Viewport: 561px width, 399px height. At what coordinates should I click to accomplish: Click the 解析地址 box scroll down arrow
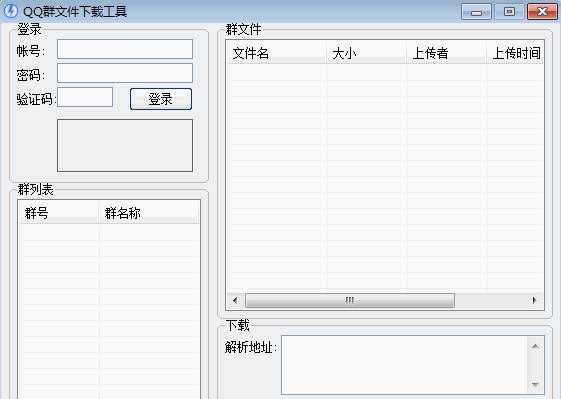tap(535, 385)
